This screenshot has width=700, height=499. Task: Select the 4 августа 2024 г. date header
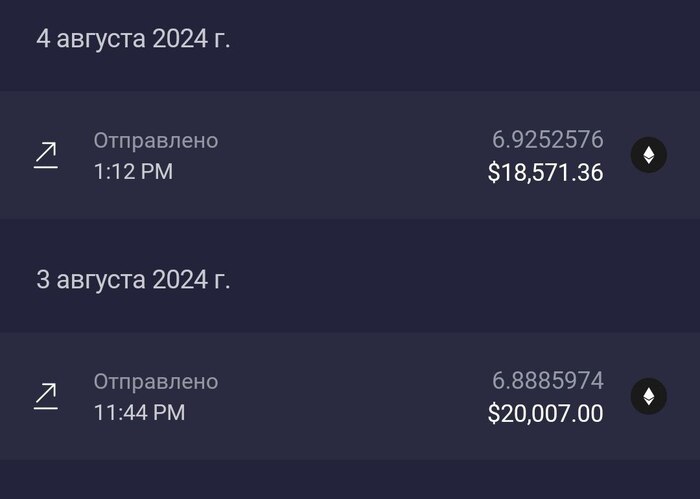click(x=133, y=39)
